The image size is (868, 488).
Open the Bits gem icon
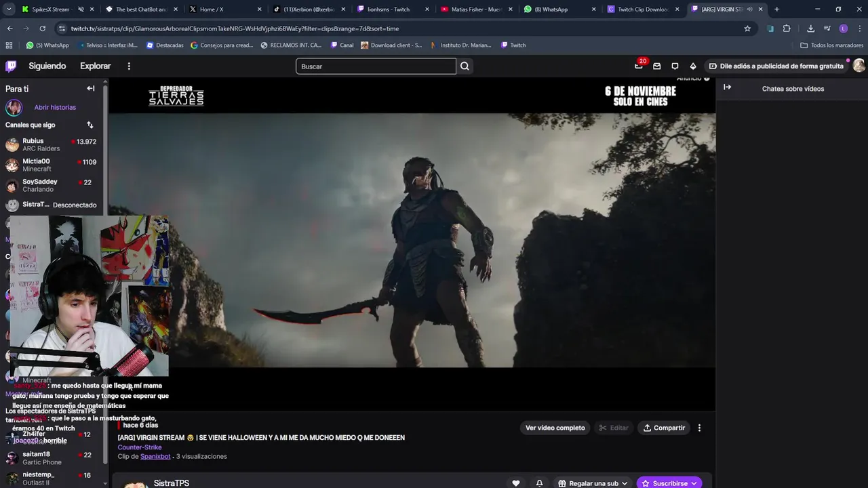pos(692,66)
